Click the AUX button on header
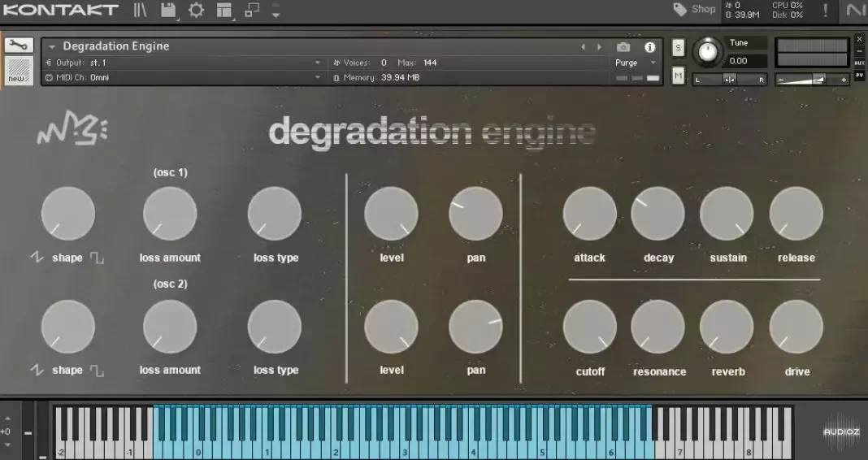 point(860,63)
